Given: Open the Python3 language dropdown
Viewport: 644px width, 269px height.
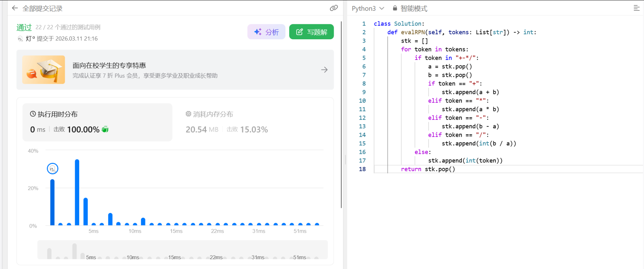Looking at the screenshot, I should (368, 8).
